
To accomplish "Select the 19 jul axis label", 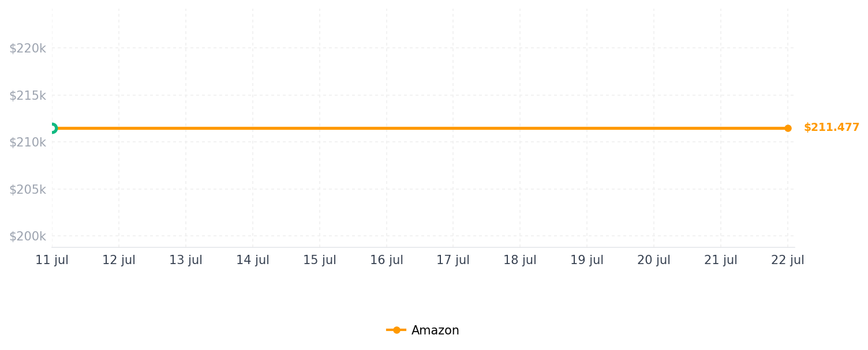I will (587, 260).
